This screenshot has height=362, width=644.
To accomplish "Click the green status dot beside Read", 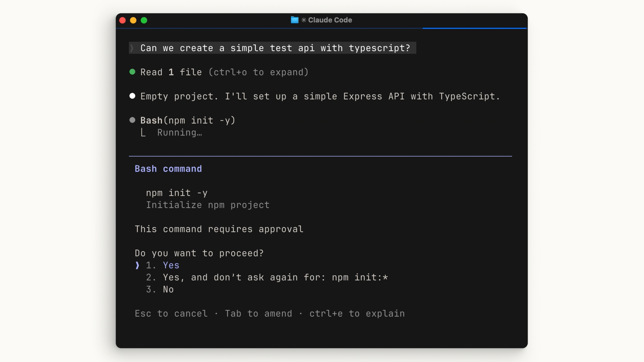I will coord(132,72).
